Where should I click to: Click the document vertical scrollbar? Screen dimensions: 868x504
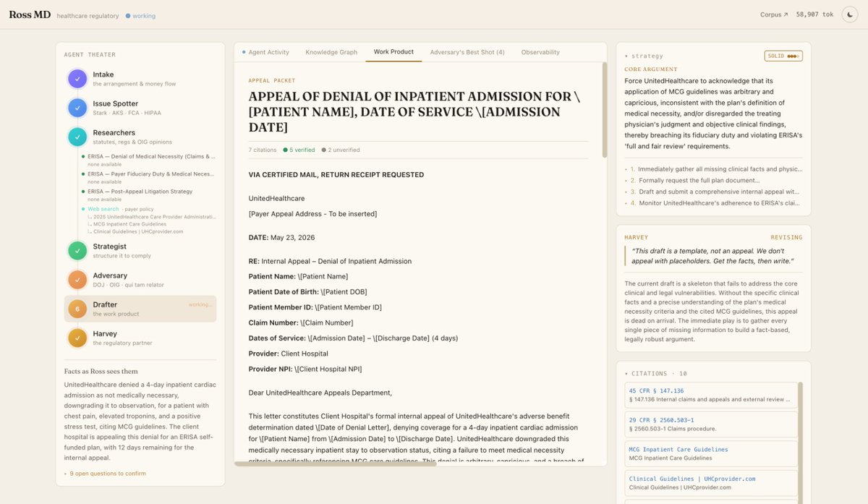pyautogui.click(x=604, y=110)
